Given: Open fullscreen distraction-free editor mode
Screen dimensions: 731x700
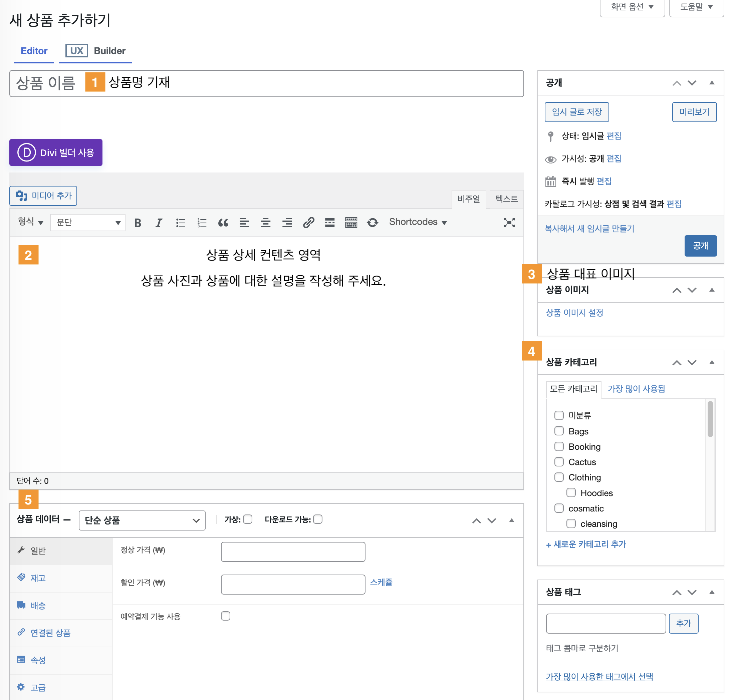Looking at the screenshot, I should (x=509, y=223).
